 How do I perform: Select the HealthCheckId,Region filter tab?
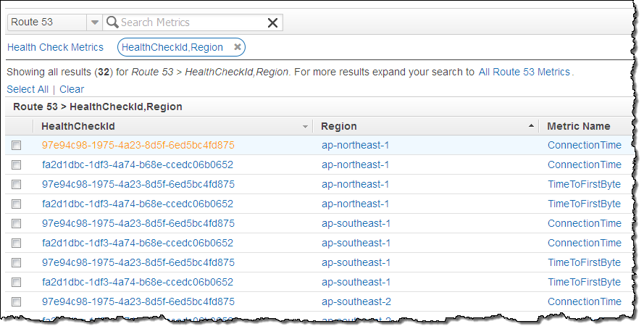[x=172, y=47]
